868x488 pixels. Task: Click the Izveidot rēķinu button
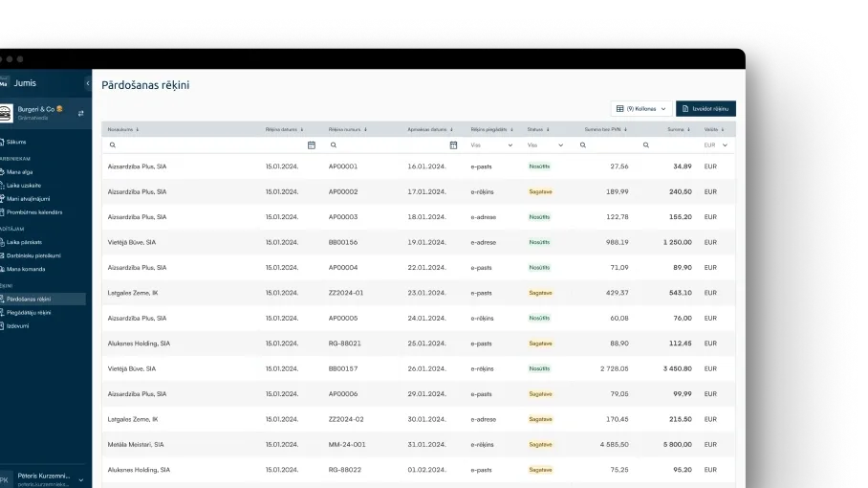point(705,109)
